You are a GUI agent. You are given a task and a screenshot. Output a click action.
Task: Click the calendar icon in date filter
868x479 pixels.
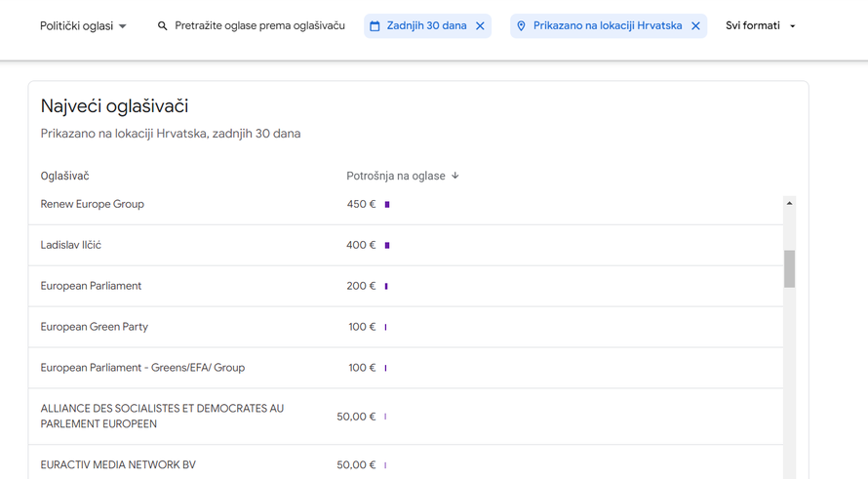click(x=375, y=26)
